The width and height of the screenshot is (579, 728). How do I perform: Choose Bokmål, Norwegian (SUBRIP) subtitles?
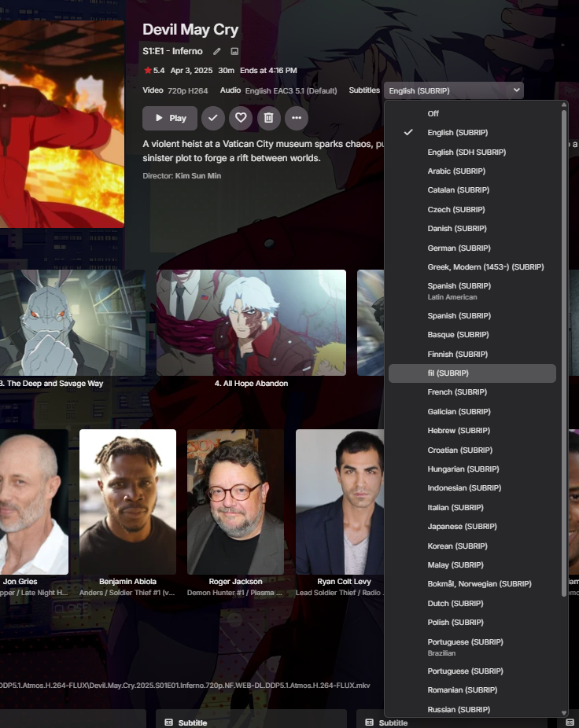(x=472, y=583)
